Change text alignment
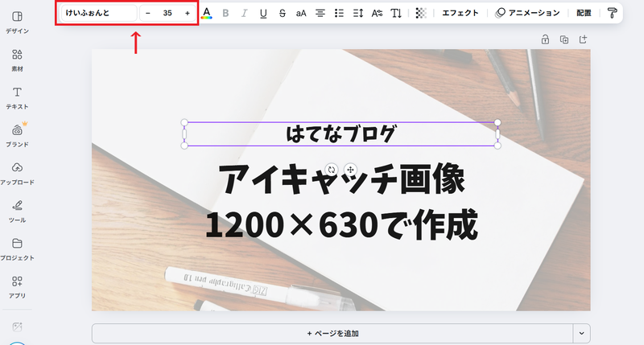The height and width of the screenshot is (345, 644). [320, 13]
